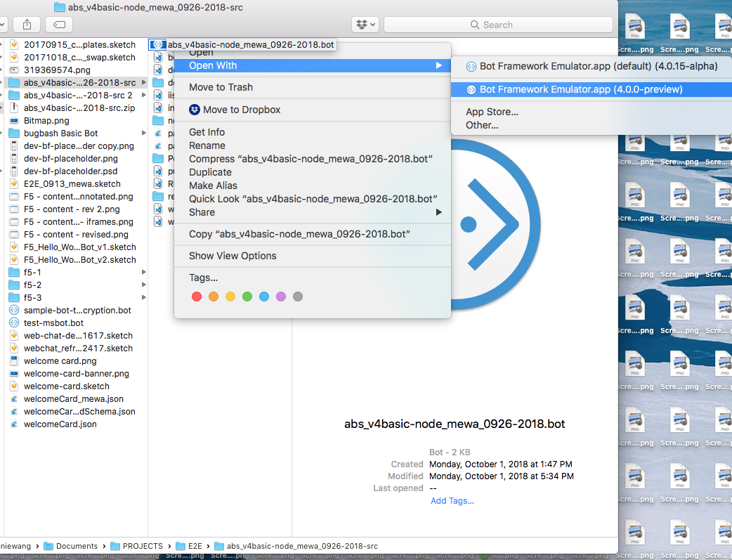
Task: Click the Add Tags... link
Action: point(452,501)
